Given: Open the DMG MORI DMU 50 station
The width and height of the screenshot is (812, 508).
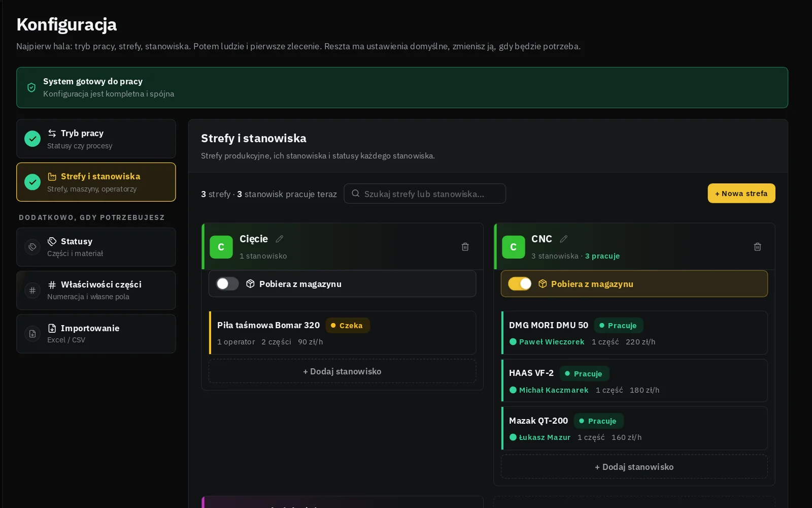Looking at the screenshot, I should click(x=634, y=333).
